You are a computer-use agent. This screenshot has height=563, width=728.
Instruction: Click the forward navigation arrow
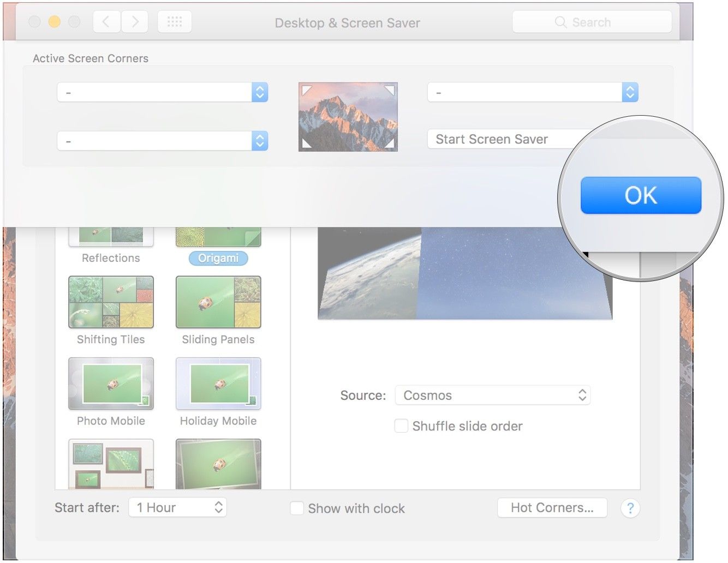coord(135,22)
